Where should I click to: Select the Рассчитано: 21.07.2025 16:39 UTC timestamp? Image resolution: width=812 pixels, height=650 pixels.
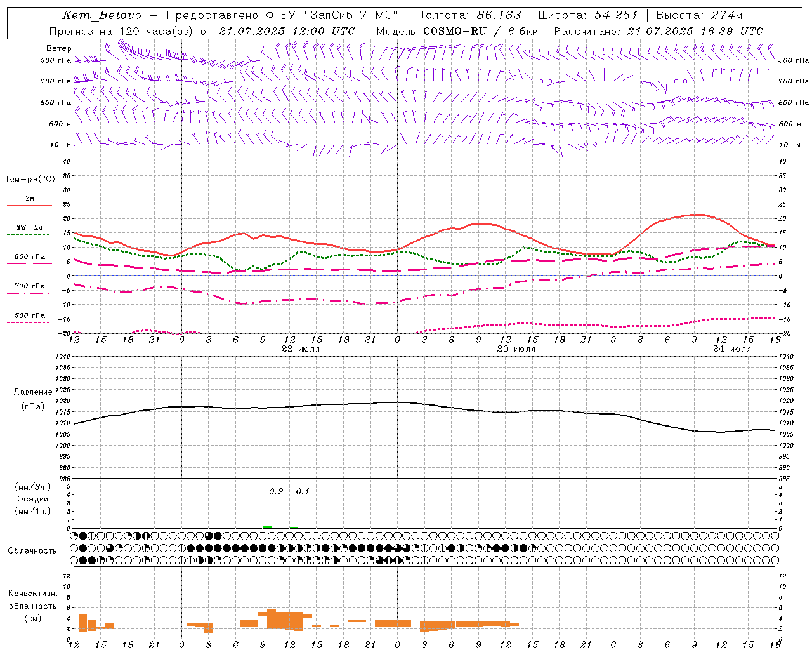point(658,31)
